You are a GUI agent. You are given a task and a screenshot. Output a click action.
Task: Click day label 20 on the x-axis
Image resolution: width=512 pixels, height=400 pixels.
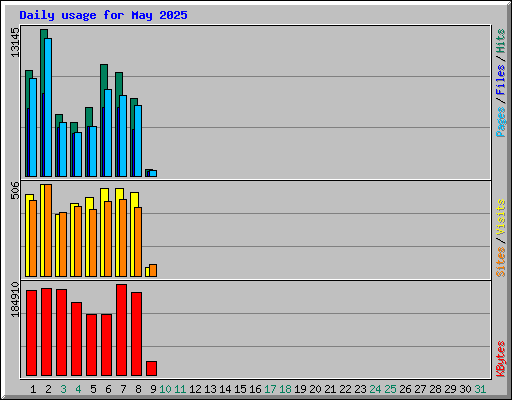point(315,389)
